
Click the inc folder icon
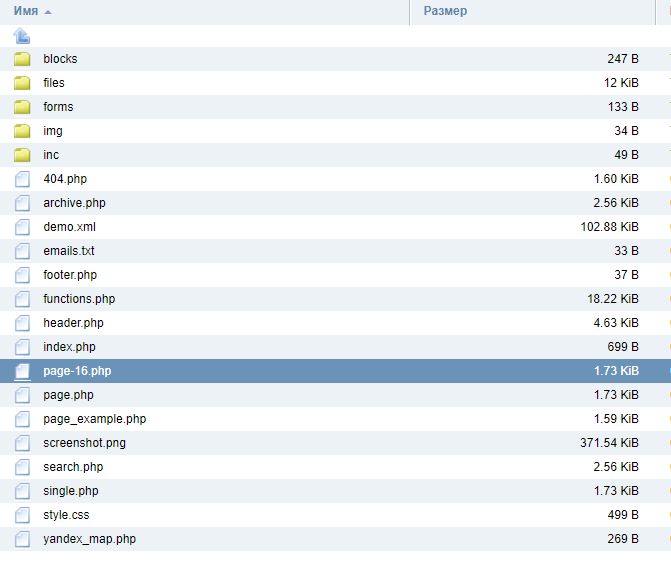pos(22,155)
